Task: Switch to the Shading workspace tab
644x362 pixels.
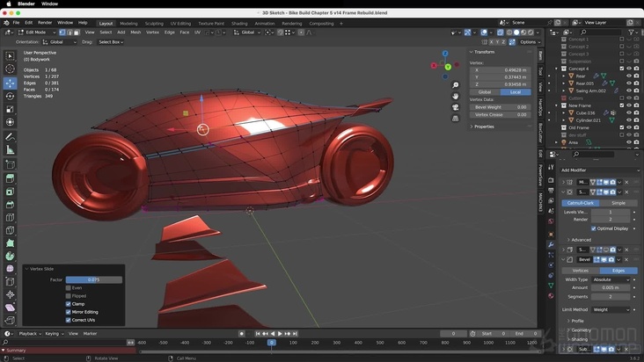Action: pos(239,24)
